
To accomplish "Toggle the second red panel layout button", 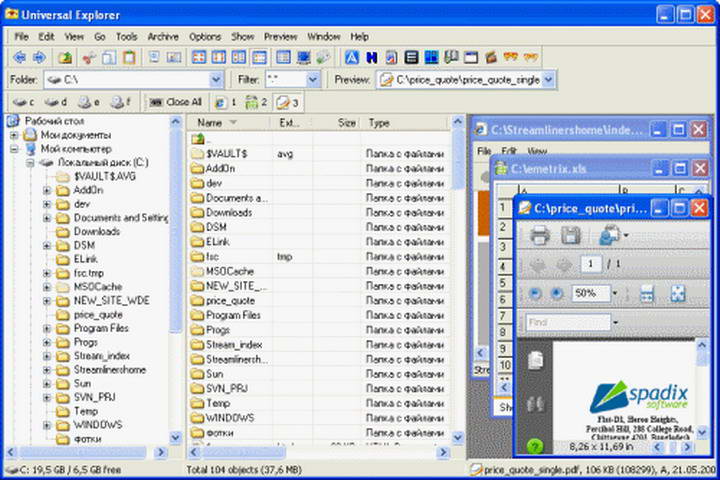I will click(219, 57).
